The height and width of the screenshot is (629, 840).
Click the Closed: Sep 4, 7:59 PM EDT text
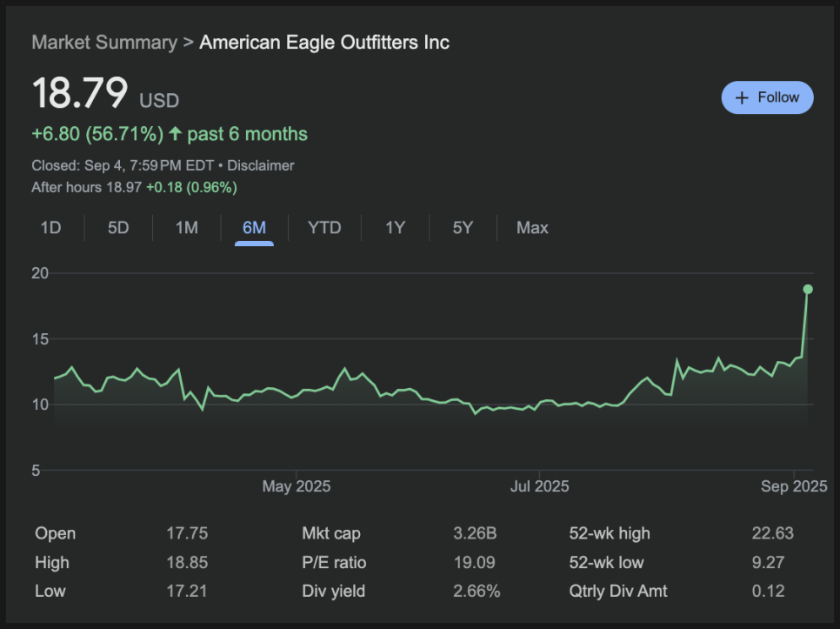123,165
